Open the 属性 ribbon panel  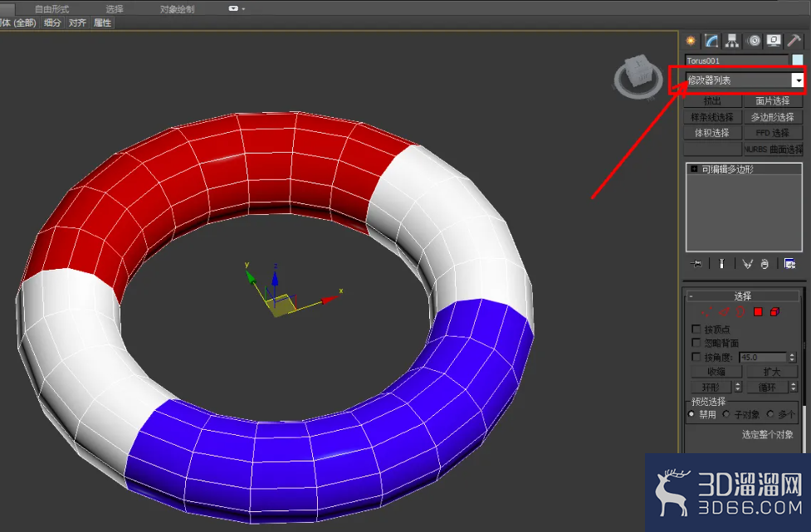(x=102, y=22)
